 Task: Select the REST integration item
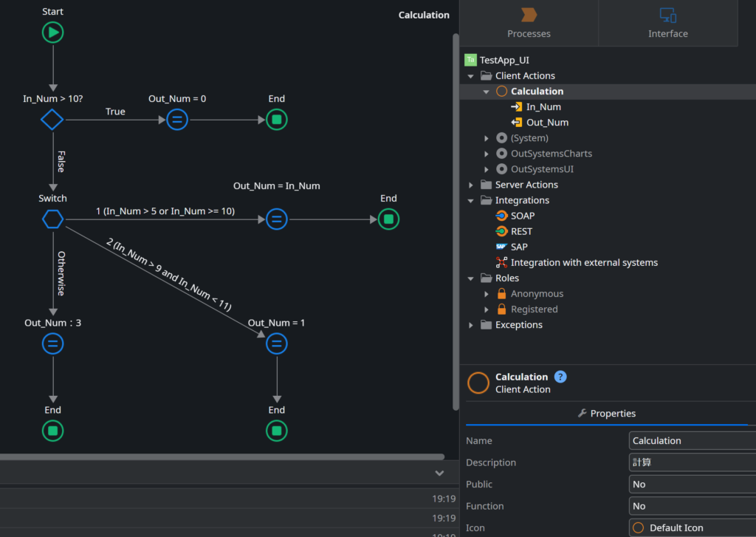[520, 231]
